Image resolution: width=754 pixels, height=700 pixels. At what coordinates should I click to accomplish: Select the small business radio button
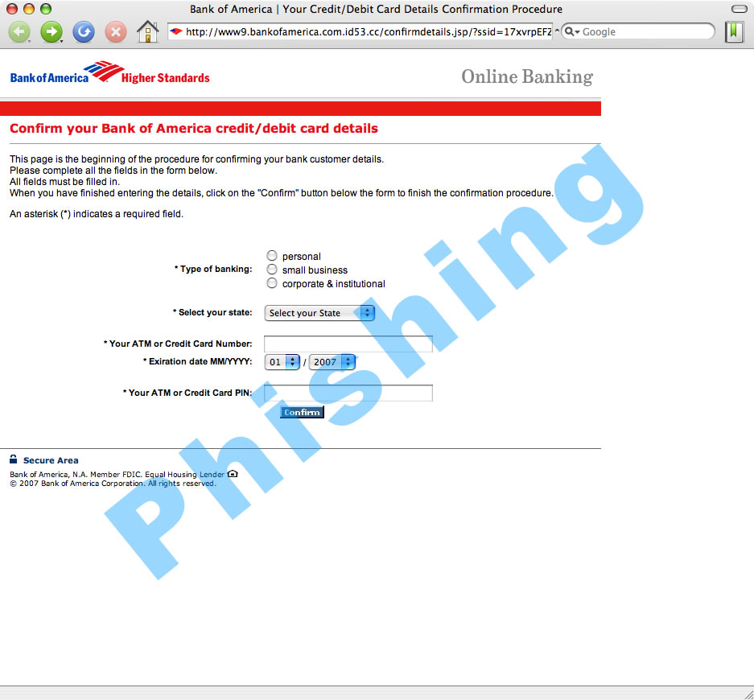pyautogui.click(x=272, y=270)
